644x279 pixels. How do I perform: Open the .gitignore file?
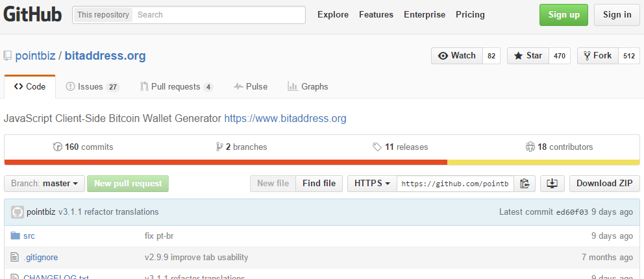coord(41,258)
